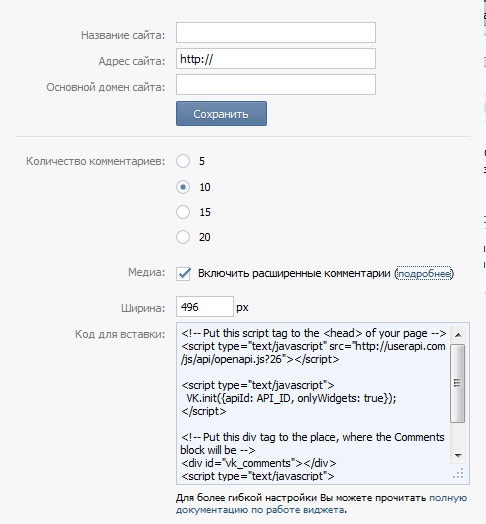
Task: Select 10 comments radio button
Action: (x=183, y=187)
